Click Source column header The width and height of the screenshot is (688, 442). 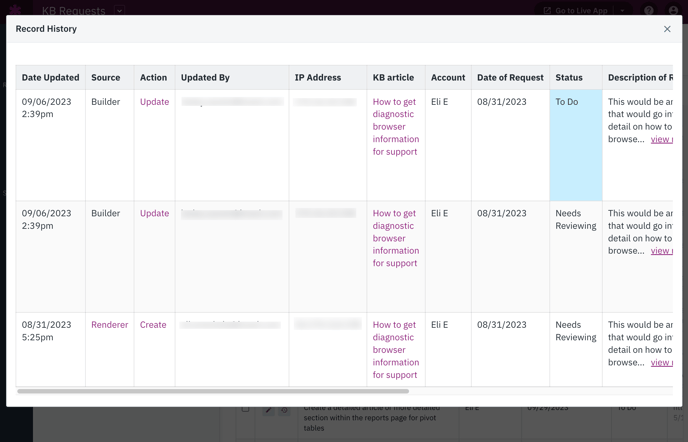110,78
